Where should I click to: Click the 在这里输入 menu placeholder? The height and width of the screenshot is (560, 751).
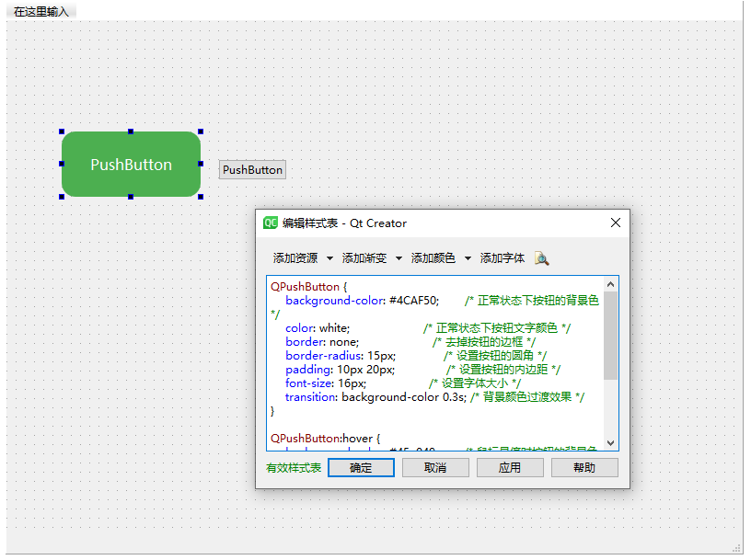pyautogui.click(x=41, y=11)
